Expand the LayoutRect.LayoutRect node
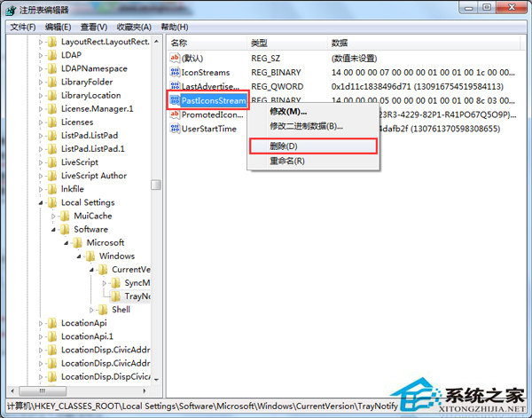This screenshot has height=418, width=532. coord(41,42)
